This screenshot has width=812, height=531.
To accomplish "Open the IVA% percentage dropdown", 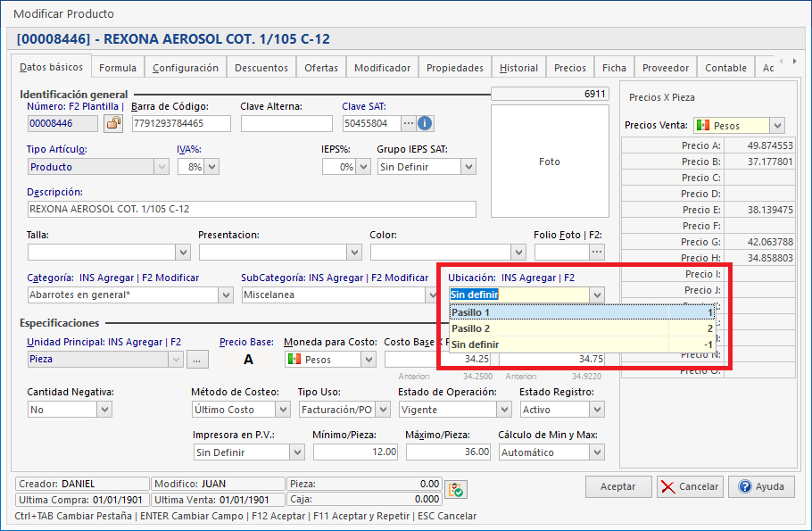I will [211, 167].
